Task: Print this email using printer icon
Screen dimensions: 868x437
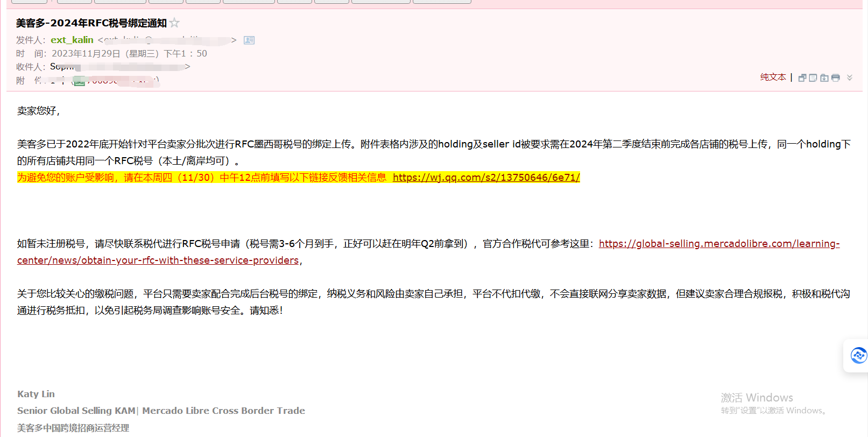Action: pos(835,77)
